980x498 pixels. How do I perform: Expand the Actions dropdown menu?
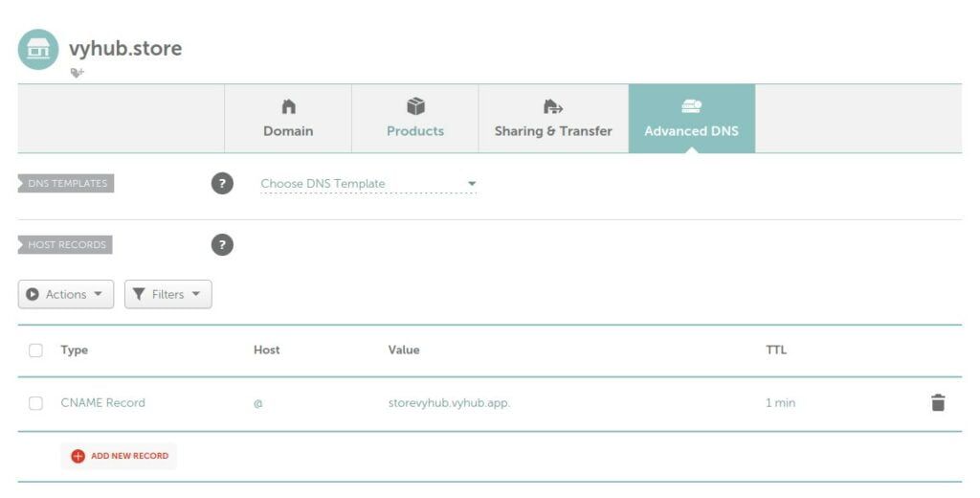click(66, 294)
